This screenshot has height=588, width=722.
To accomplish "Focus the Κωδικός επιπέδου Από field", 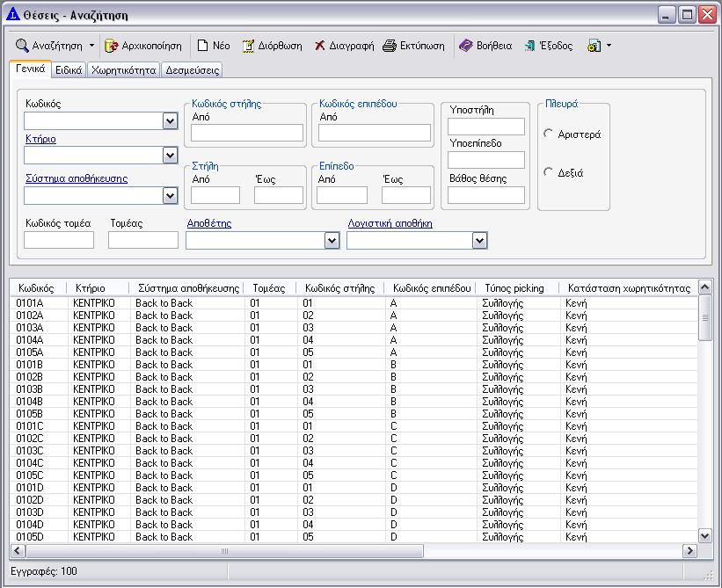I will tap(375, 133).
